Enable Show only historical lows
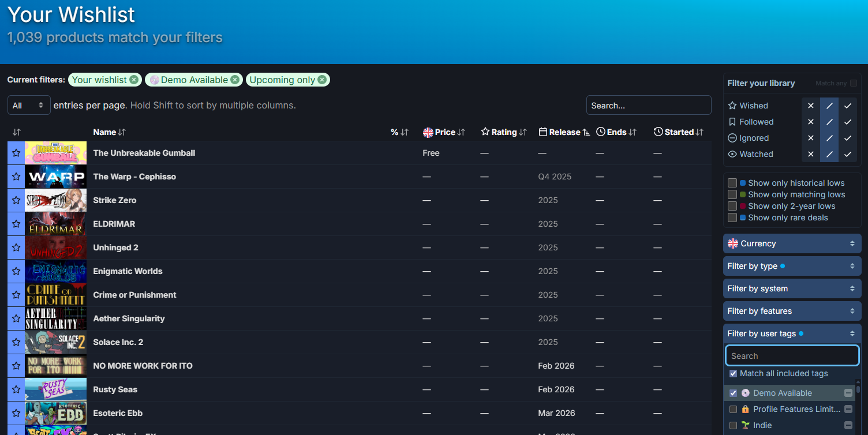Image resolution: width=868 pixels, height=435 pixels. (732, 183)
